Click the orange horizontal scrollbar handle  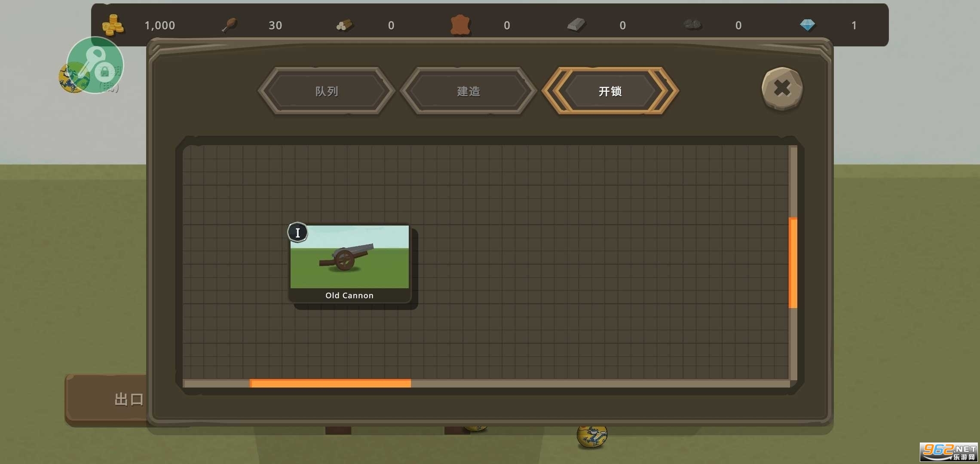[x=330, y=383]
